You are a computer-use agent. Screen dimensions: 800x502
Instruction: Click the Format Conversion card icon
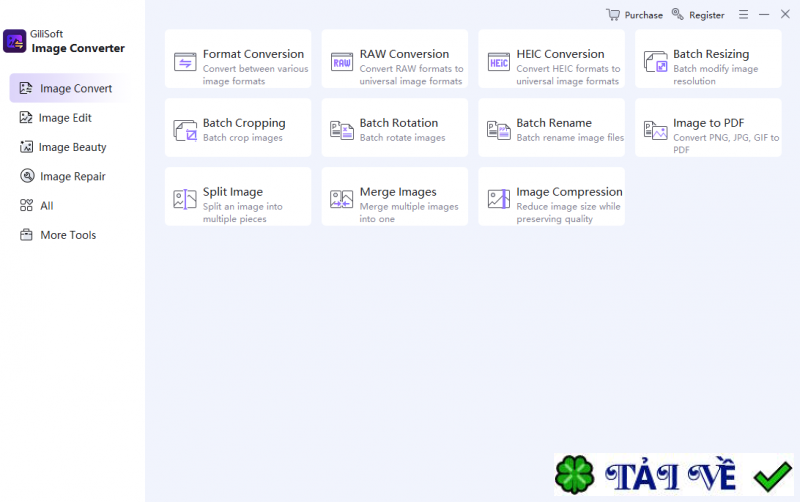pyautogui.click(x=185, y=62)
